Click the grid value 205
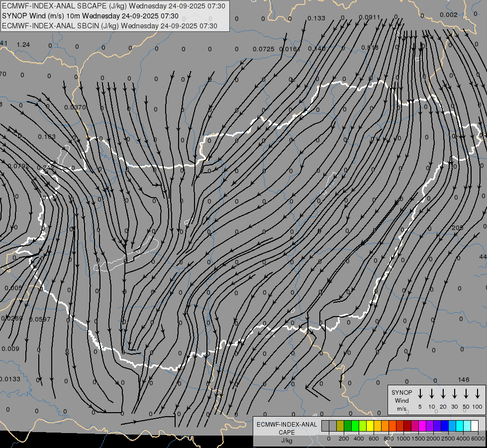487x448 pixels. 457,228
